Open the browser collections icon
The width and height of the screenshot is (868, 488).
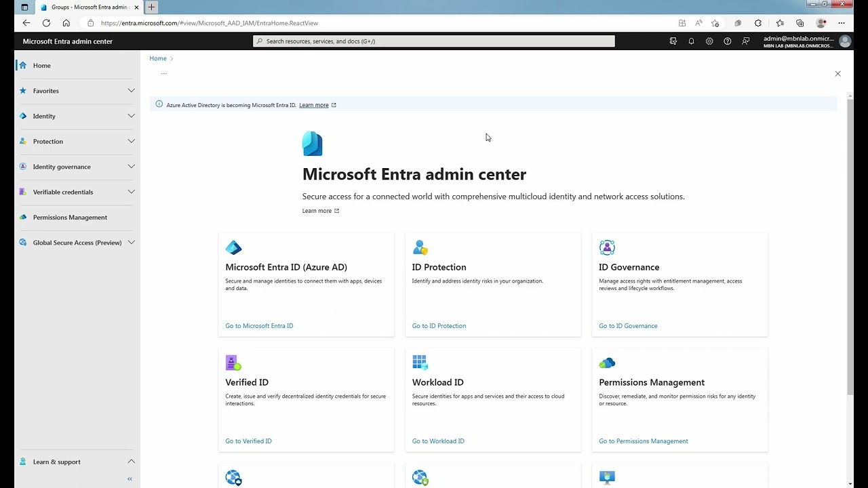[x=800, y=23]
